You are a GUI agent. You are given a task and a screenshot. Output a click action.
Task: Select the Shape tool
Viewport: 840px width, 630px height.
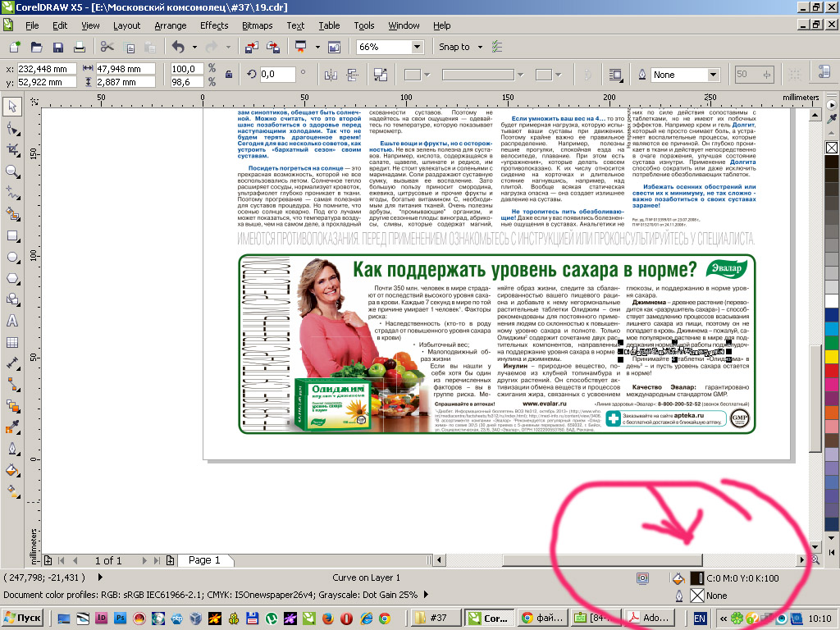(11, 129)
